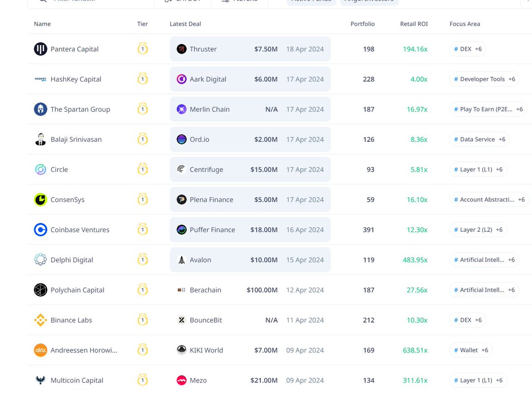Viewport: 532px width, 394px height.
Task: Open the Polychain Capital fund link
Action: click(78, 290)
